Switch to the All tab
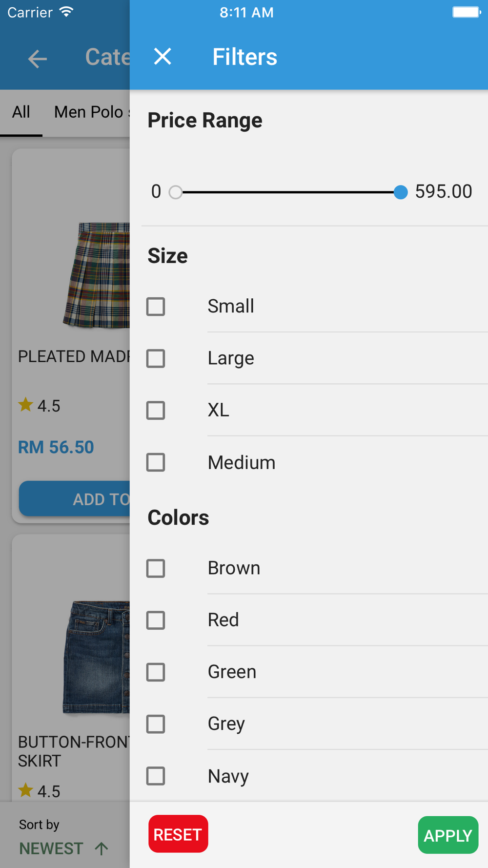Image resolution: width=488 pixels, height=868 pixels. tap(21, 112)
